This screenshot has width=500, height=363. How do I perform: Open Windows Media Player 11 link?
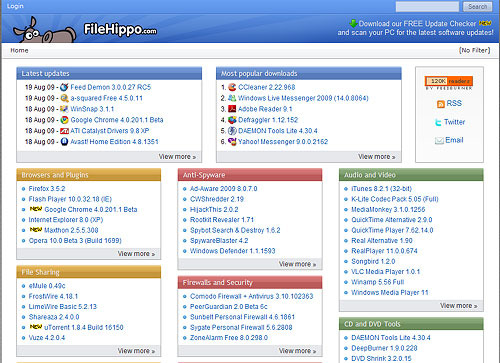coord(390,292)
